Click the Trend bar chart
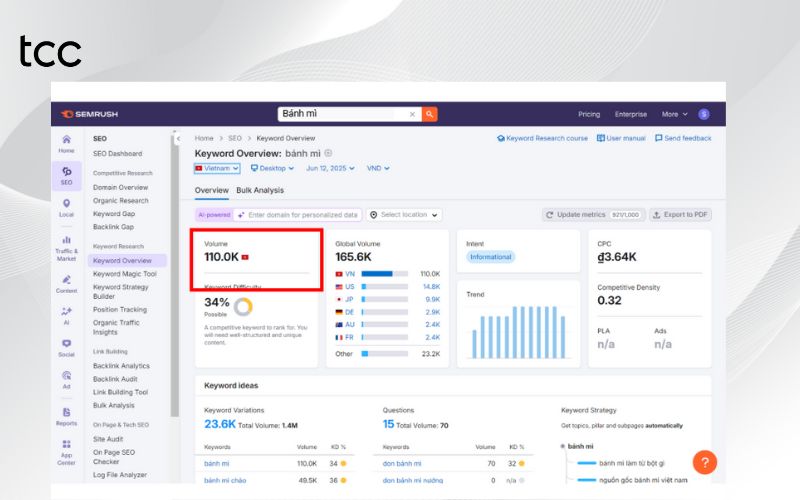The width and height of the screenshot is (800, 500). tap(516, 337)
